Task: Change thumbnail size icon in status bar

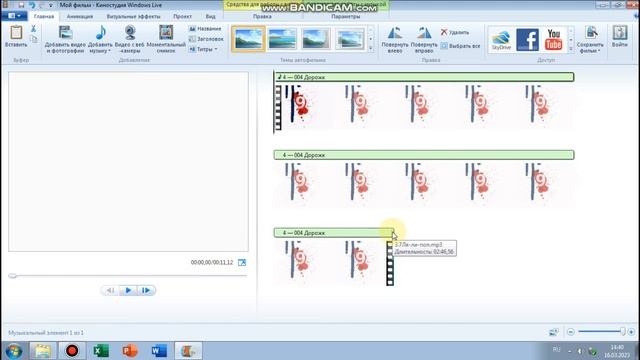Action: [x=554, y=332]
